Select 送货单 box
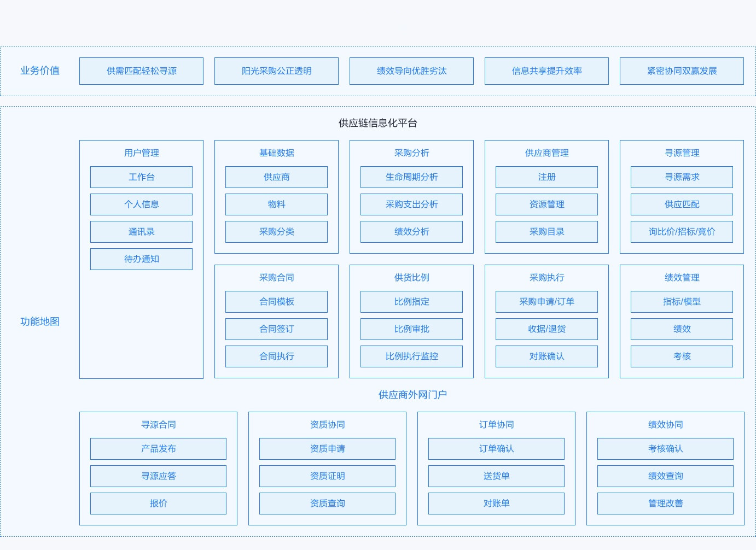 coord(496,476)
